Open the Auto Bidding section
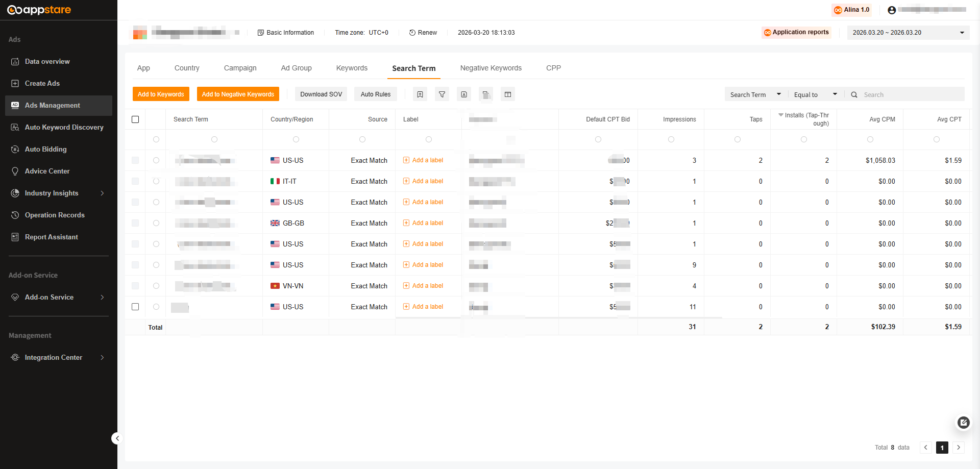This screenshot has height=469, width=980. [45, 149]
